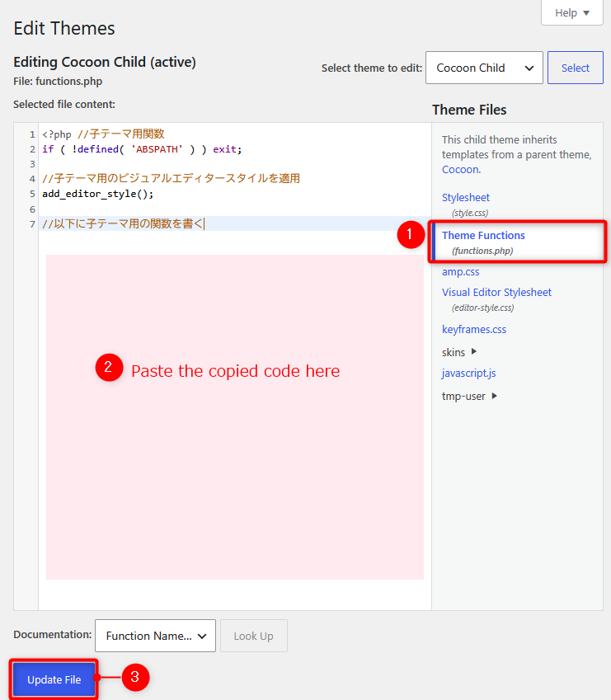Place cursor on line 7 comment

[123, 223]
